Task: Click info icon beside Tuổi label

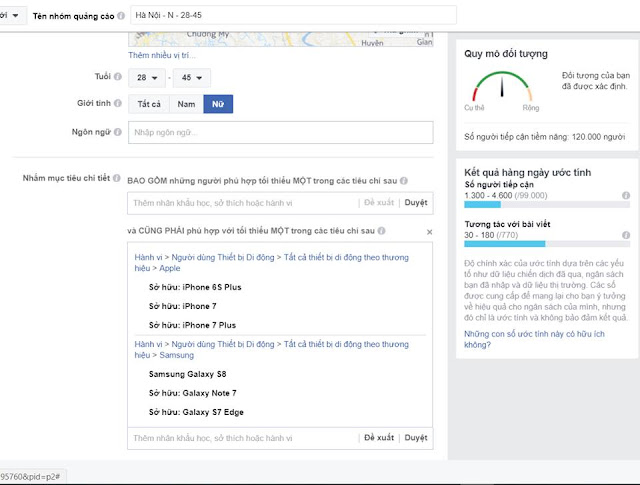Action: tap(118, 76)
